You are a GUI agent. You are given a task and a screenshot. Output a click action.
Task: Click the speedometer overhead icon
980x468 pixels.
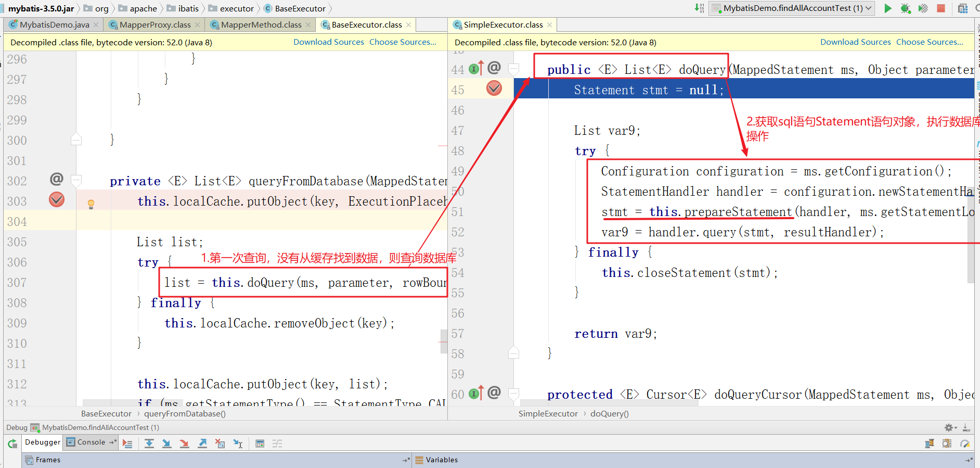pyautogui.click(x=965, y=444)
